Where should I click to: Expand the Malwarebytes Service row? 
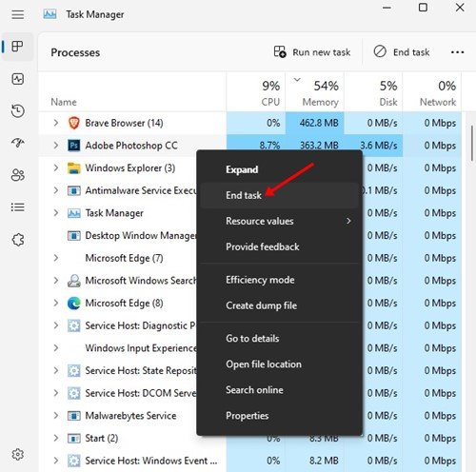pyautogui.click(x=56, y=416)
